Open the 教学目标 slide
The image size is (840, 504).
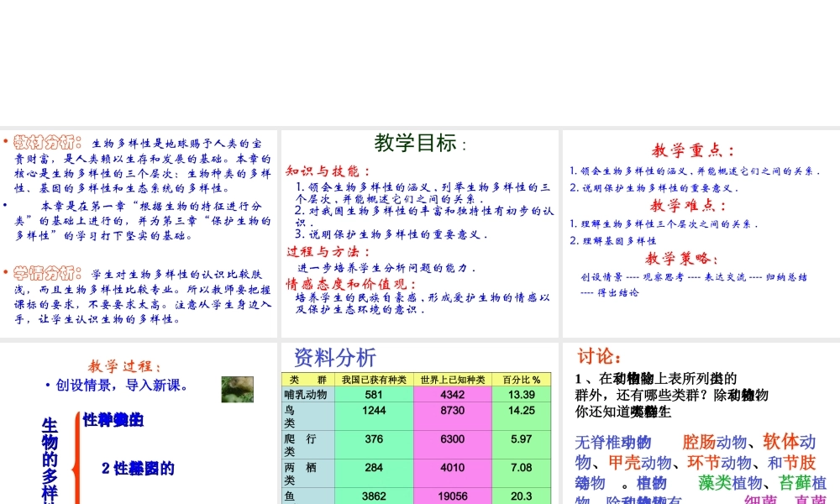pyautogui.click(x=419, y=234)
